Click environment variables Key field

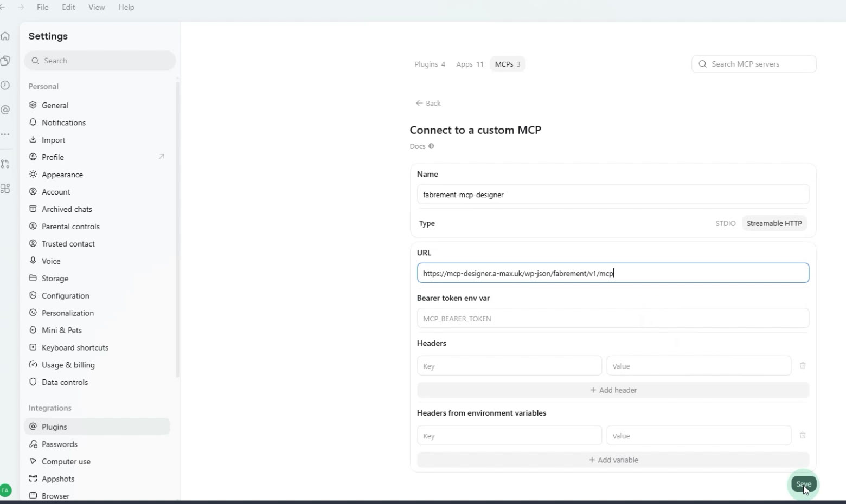click(x=509, y=435)
